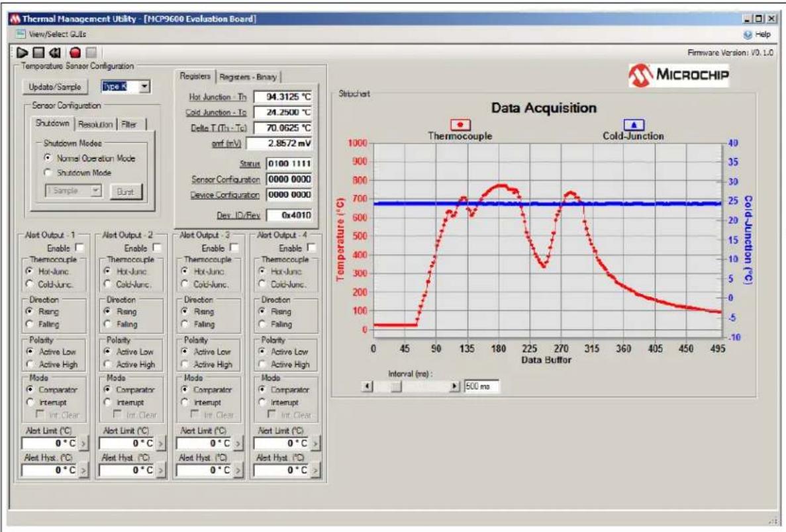Enable Alert Output 4 checkbox
This screenshot has width=786, height=532.
tap(311, 247)
